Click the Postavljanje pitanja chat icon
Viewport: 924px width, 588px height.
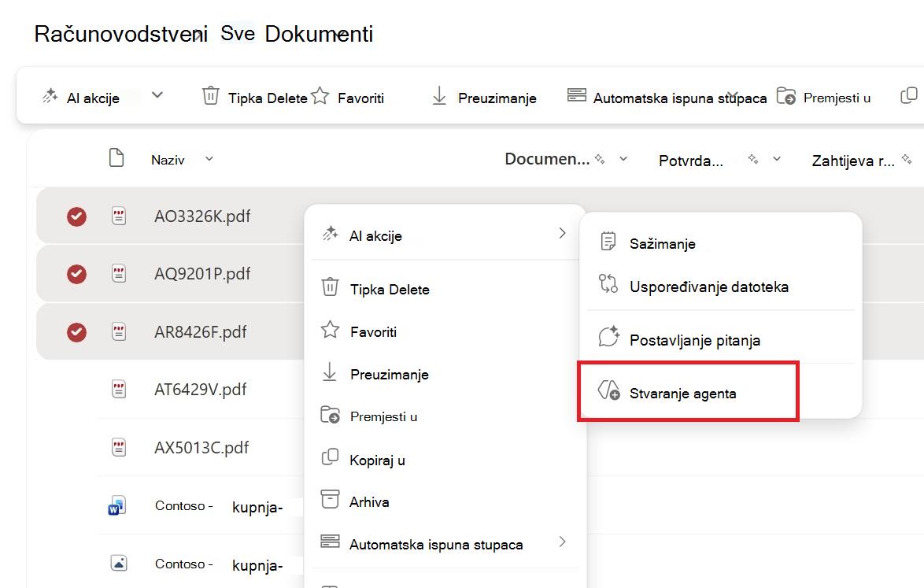pos(608,336)
